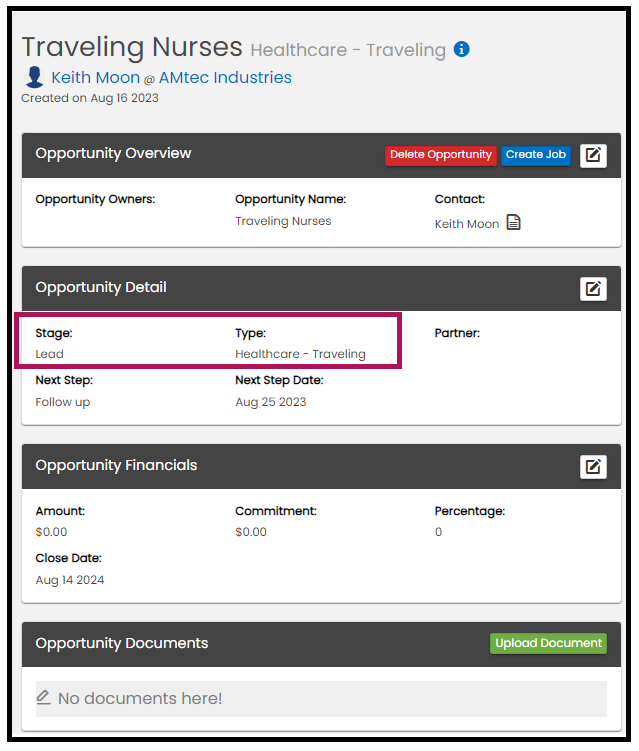Click the person icon before Keith Moon
This screenshot has width=639, height=751.
pyautogui.click(x=35, y=77)
